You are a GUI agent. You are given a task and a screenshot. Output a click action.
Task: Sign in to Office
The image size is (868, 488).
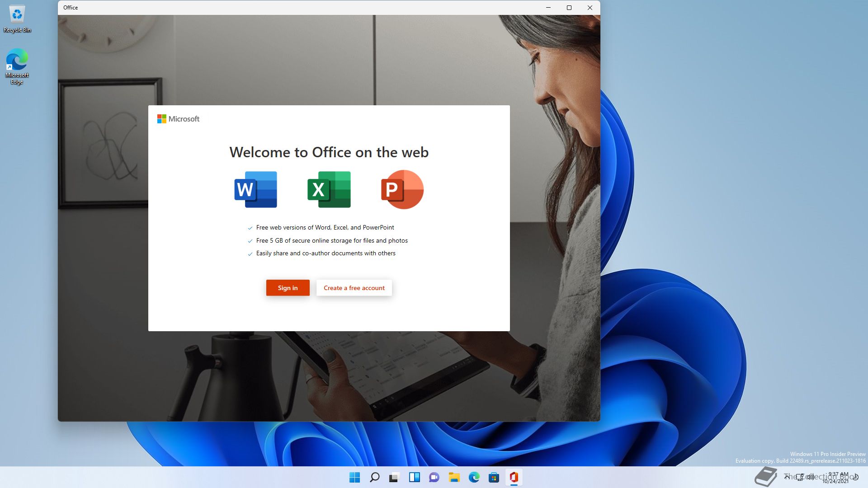288,288
